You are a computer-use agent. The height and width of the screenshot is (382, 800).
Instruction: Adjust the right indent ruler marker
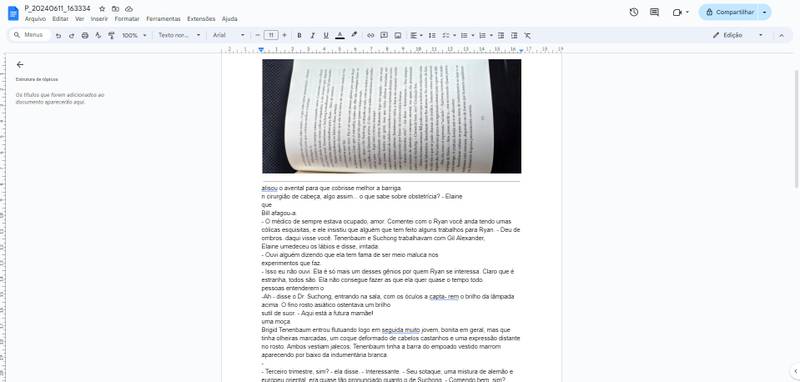coord(521,50)
